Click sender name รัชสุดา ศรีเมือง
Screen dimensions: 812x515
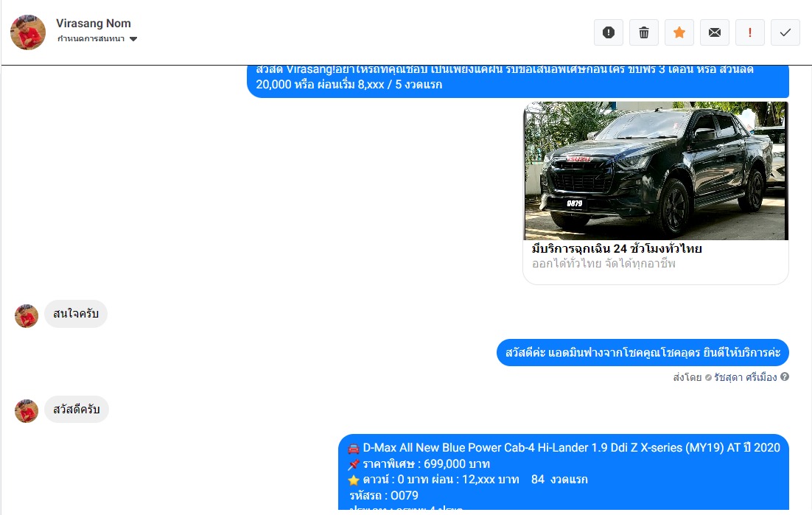coord(745,377)
